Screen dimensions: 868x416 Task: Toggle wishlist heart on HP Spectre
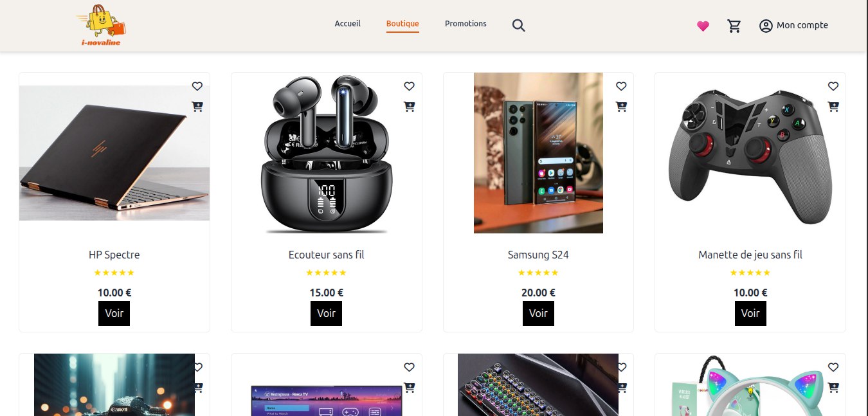pos(197,86)
